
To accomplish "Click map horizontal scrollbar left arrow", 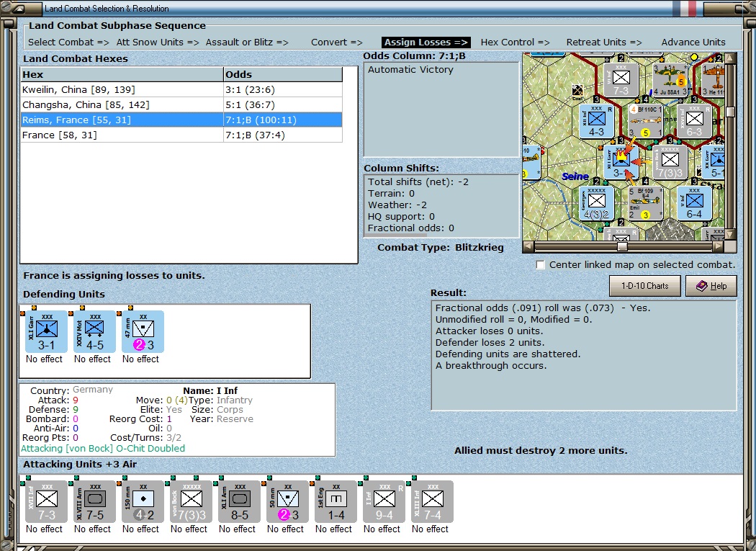I will click(528, 246).
